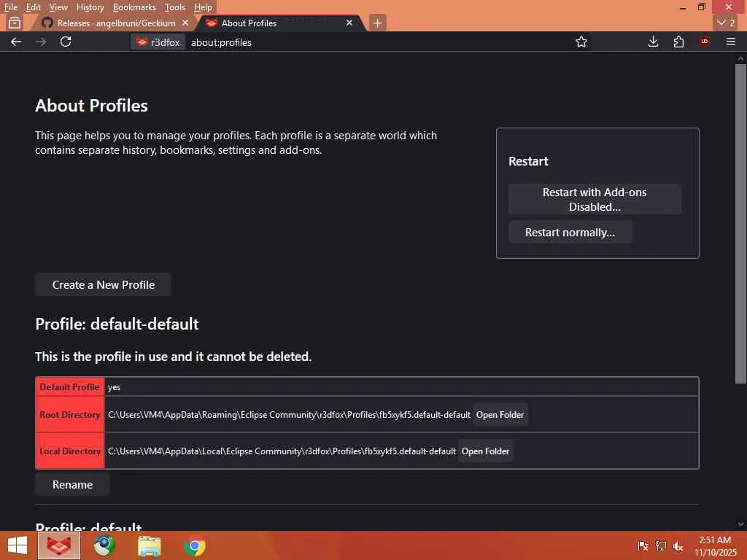Expand the list all tabs dropdown
The width and height of the screenshot is (747, 560).
pyautogui.click(x=726, y=23)
